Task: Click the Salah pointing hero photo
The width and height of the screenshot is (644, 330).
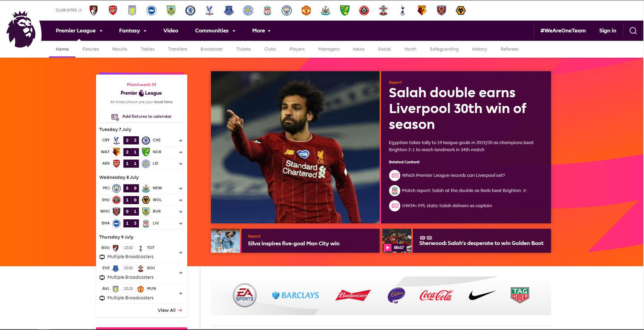Action: [295, 147]
